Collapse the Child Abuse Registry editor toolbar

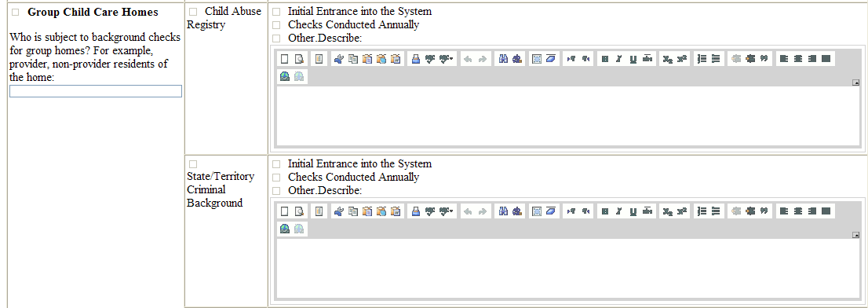coord(855,82)
